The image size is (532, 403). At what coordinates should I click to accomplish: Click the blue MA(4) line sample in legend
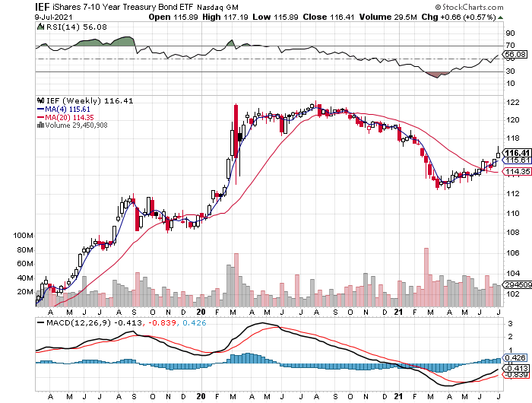point(41,109)
